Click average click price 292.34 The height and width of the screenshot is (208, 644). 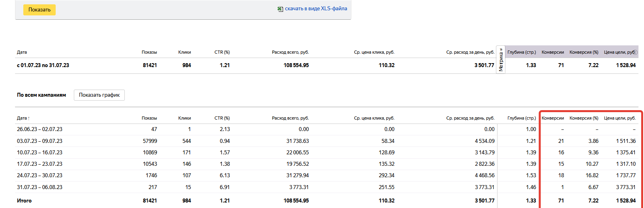click(x=387, y=175)
